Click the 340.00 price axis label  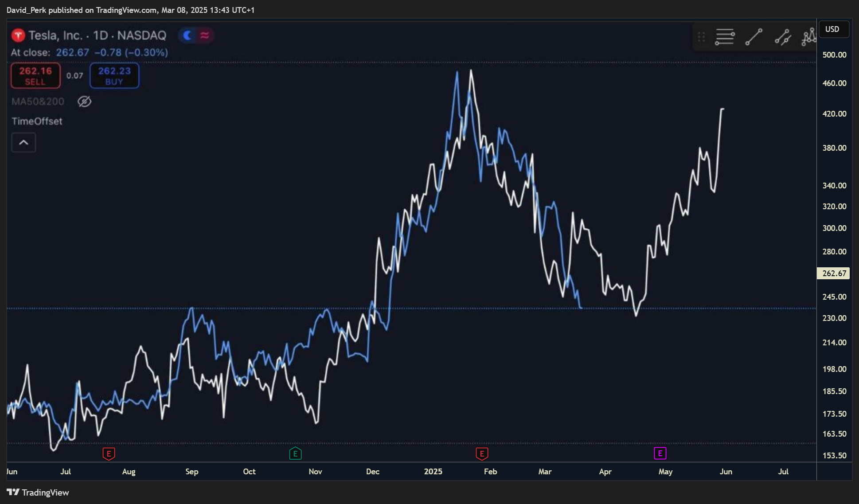click(x=834, y=185)
